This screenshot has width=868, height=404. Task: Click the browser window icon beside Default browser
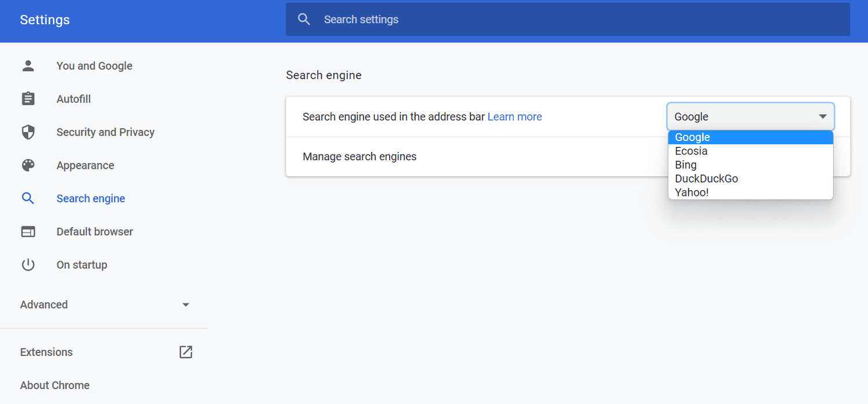(28, 232)
